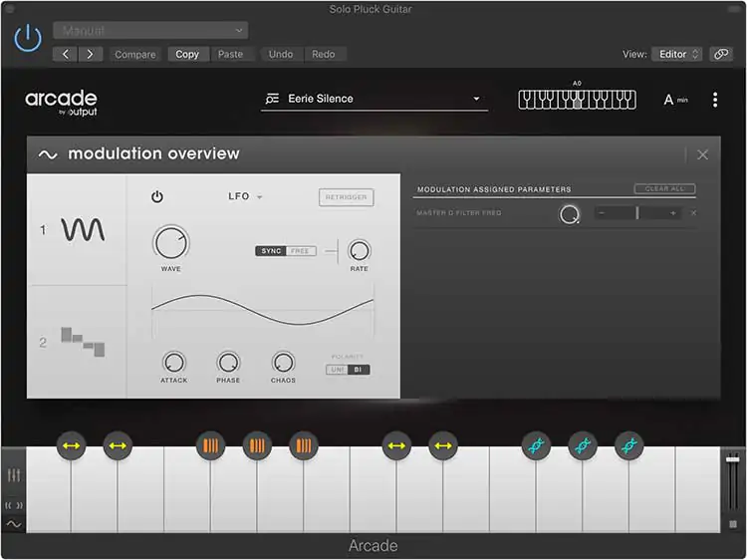Click the Paste button
Image resolution: width=747 pixels, height=560 pixels.
click(x=231, y=55)
